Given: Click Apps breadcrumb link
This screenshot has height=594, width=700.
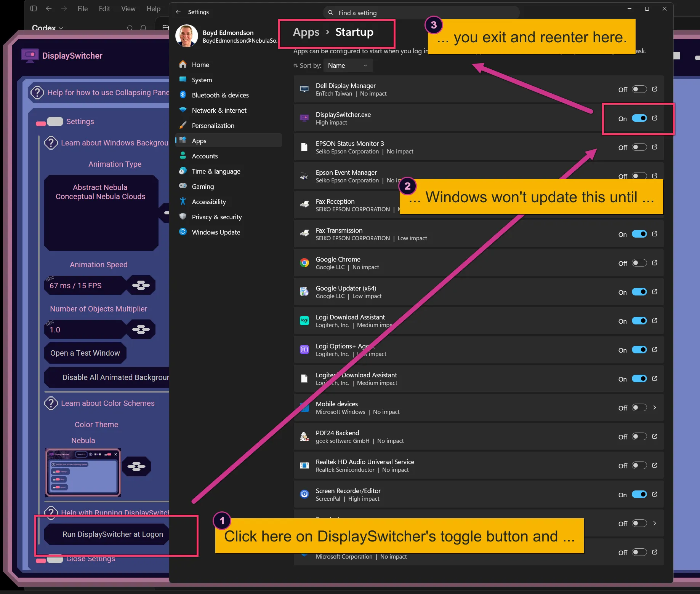Looking at the screenshot, I should pyautogui.click(x=306, y=32).
